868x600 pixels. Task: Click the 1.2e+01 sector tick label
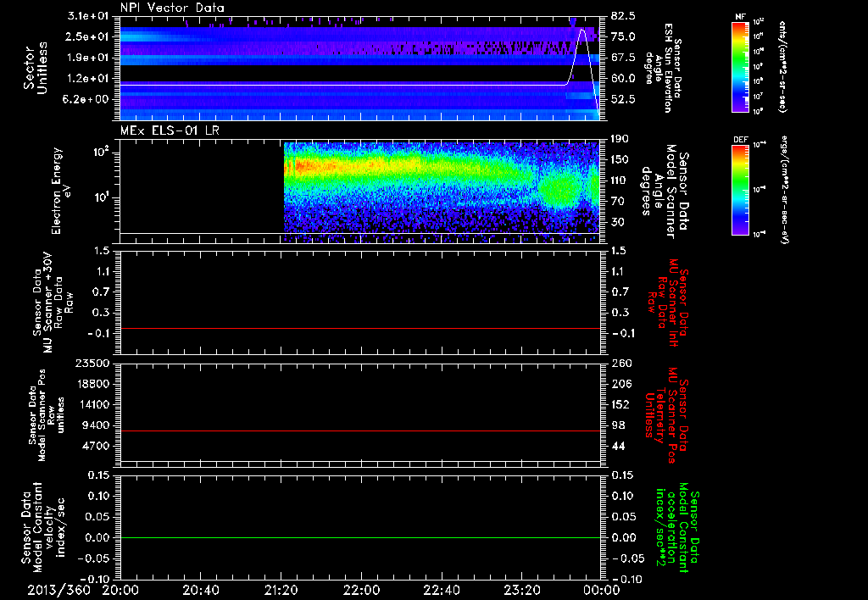coord(88,79)
